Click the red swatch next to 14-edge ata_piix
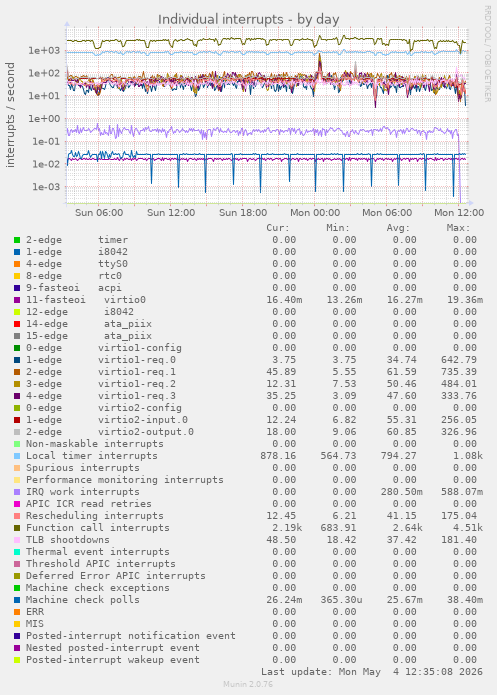 coord(17,324)
